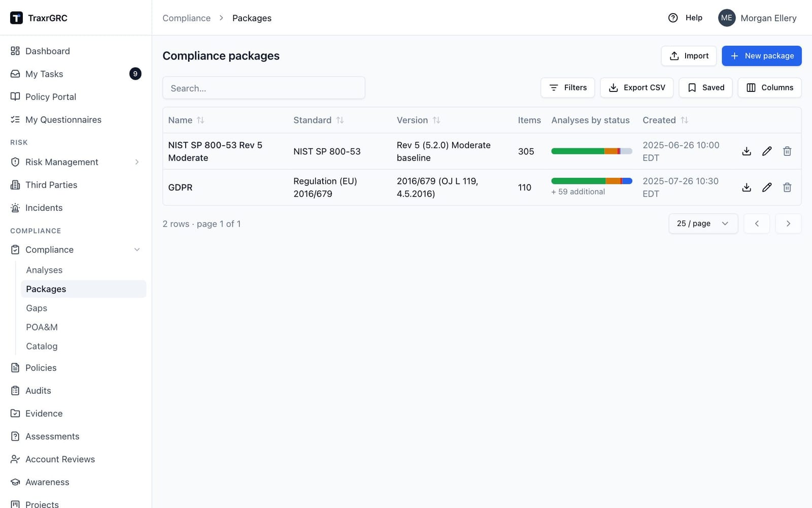Expand the Risk Management submenu chevron

point(137,162)
